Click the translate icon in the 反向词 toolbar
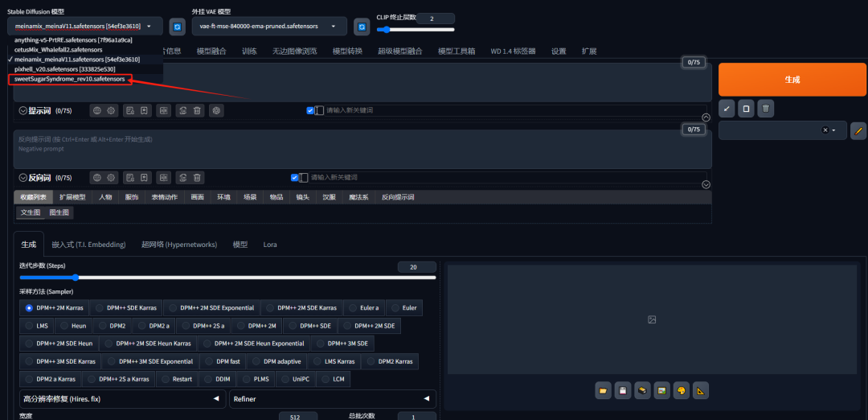The height and width of the screenshot is (420, 868). 163,177
